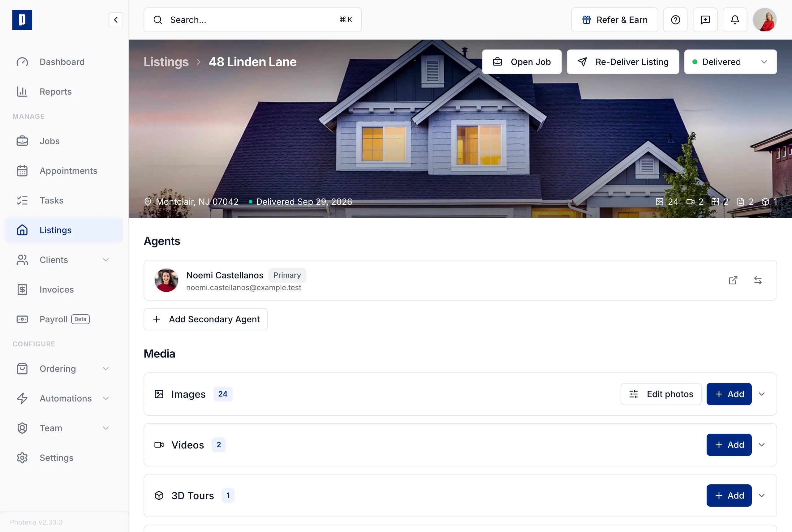The image size is (792, 532).
Task: Open Invoices in sidebar
Action: 64,290
